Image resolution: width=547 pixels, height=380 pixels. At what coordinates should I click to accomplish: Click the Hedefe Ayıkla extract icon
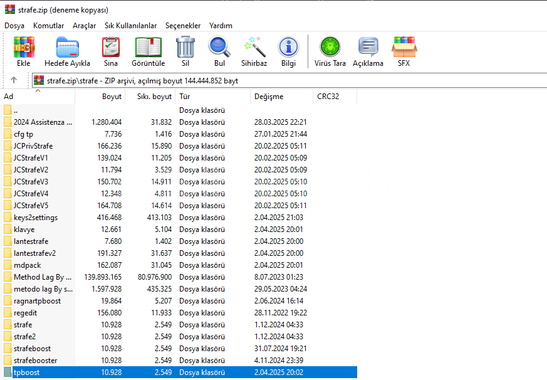coord(67,47)
